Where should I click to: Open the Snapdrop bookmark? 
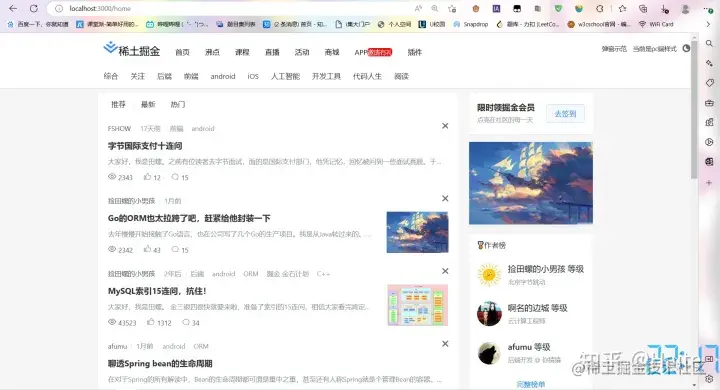471,24
